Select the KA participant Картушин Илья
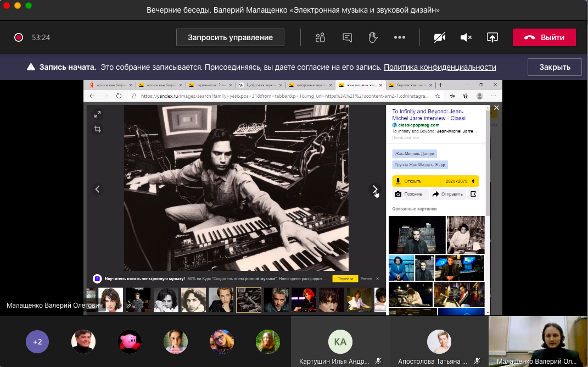The width and height of the screenshot is (588, 367). [x=340, y=342]
